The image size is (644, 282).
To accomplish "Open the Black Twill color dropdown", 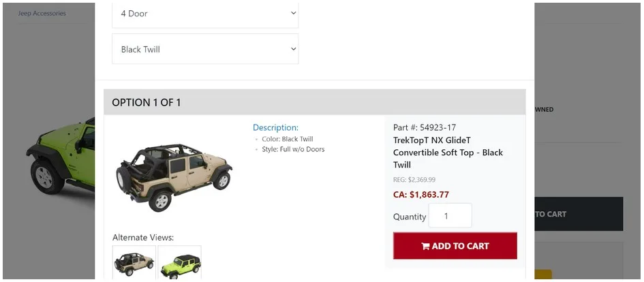I will pos(204,49).
